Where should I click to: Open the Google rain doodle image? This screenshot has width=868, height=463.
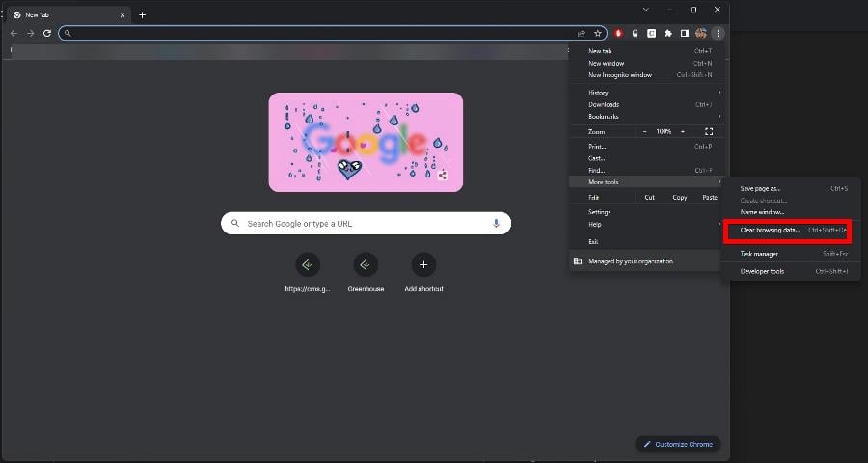(x=366, y=142)
